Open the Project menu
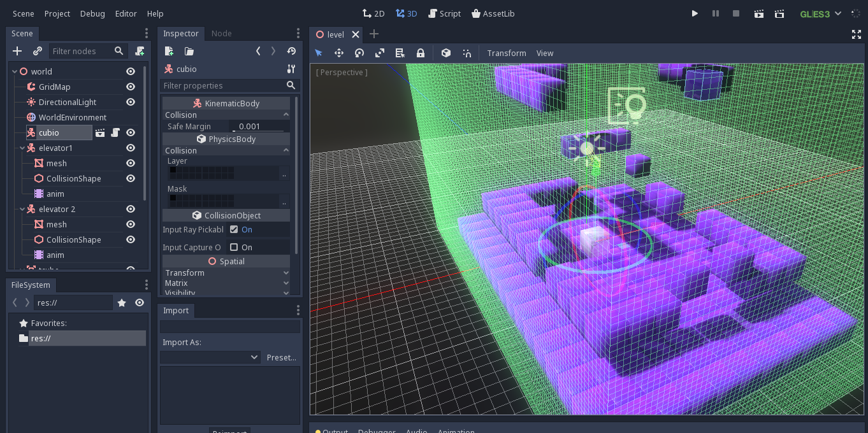Screen dimensions: 868x433 click(x=57, y=13)
